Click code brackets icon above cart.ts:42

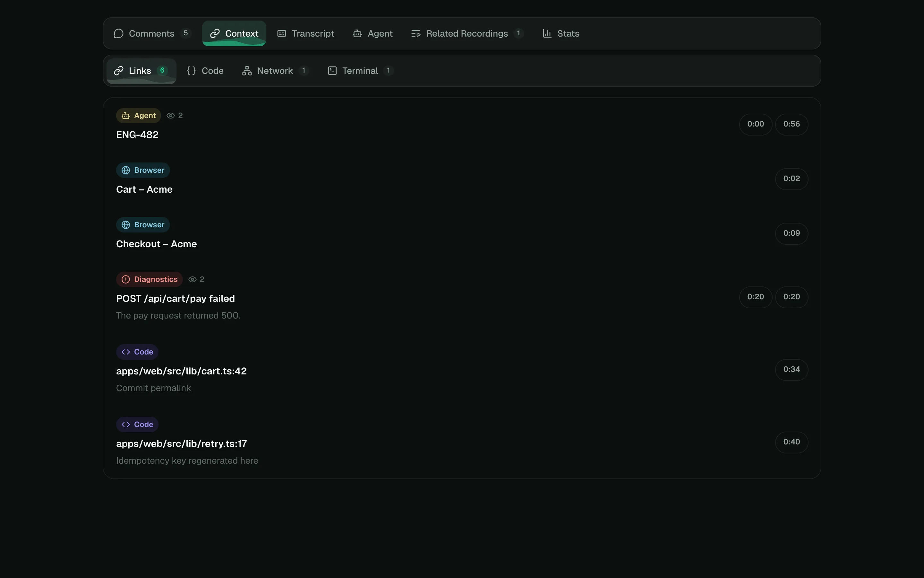coord(126,352)
